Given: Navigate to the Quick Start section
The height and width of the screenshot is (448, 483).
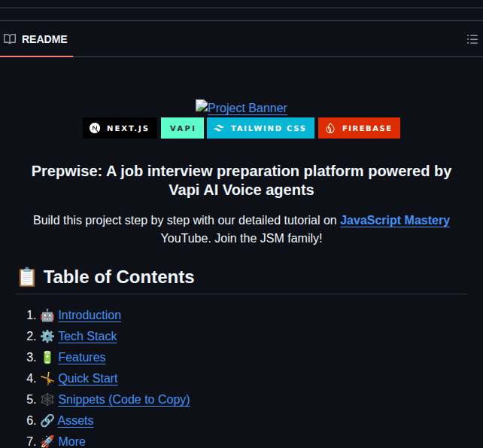Looking at the screenshot, I should click(x=88, y=378).
